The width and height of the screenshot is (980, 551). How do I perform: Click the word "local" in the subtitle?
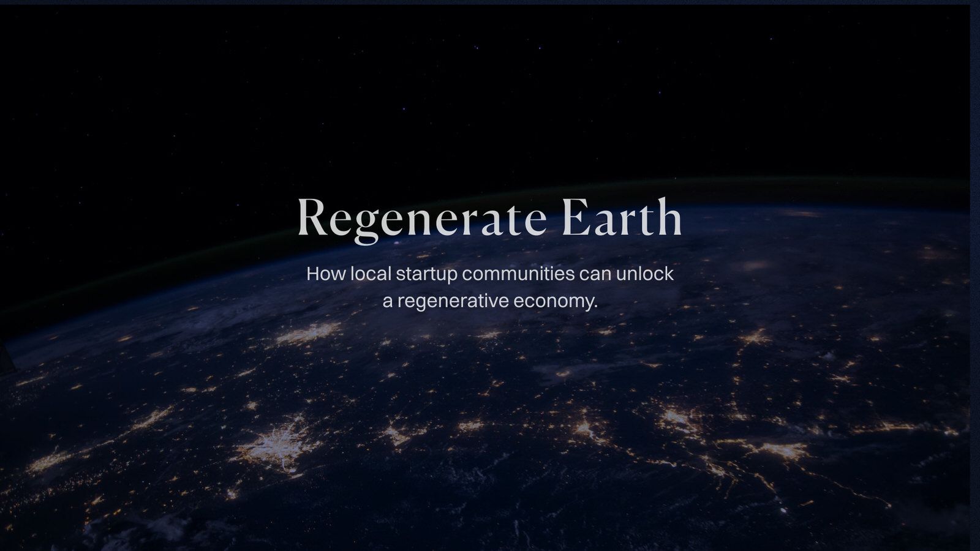point(371,274)
